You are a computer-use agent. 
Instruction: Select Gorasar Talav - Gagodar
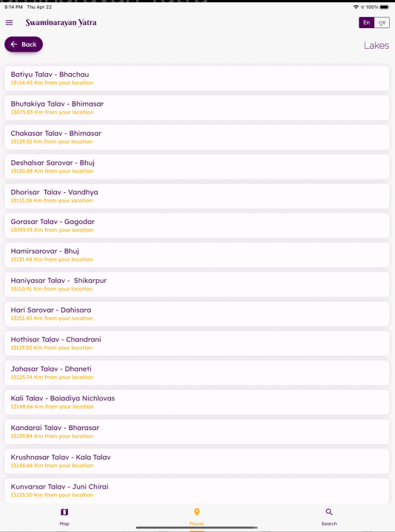[x=197, y=225]
